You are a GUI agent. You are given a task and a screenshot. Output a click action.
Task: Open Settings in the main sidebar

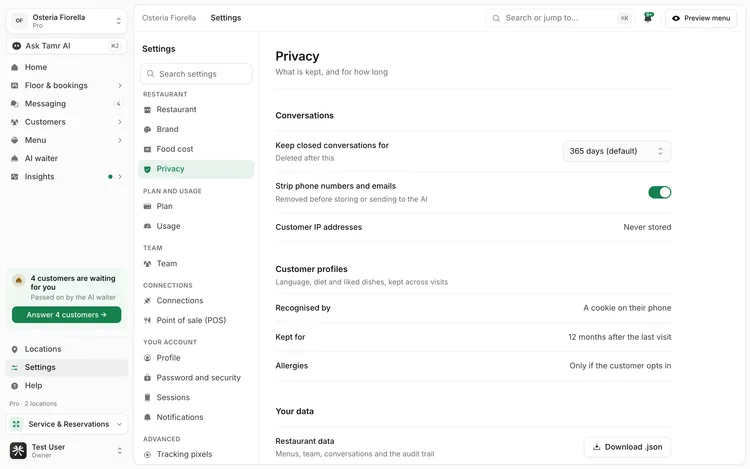[x=66, y=367]
